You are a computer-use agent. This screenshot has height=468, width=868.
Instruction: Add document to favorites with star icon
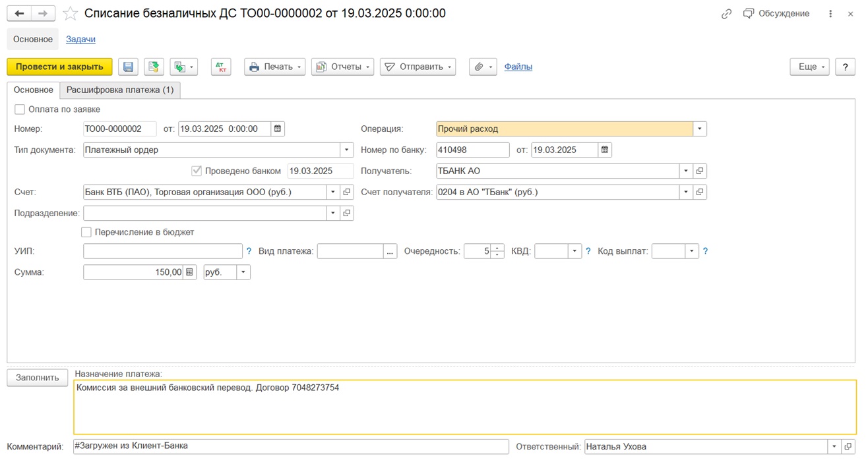click(71, 13)
